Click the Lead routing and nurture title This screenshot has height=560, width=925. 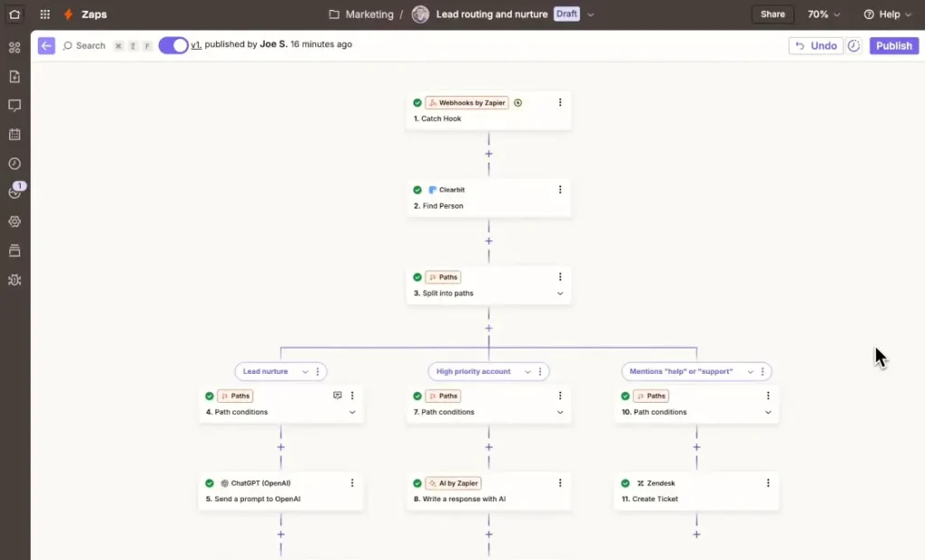tap(492, 14)
